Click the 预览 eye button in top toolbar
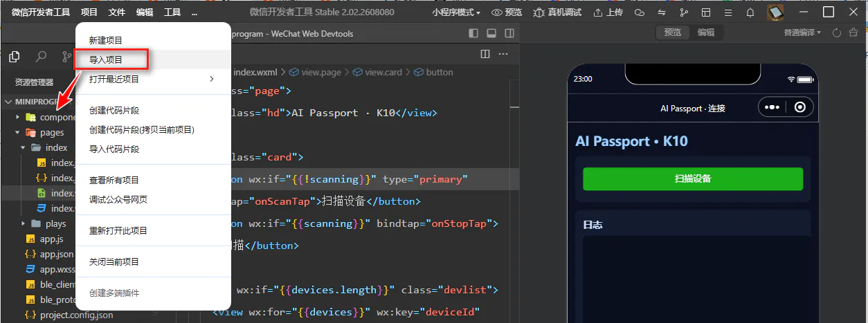The image size is (868, 323). pos(507,12)
